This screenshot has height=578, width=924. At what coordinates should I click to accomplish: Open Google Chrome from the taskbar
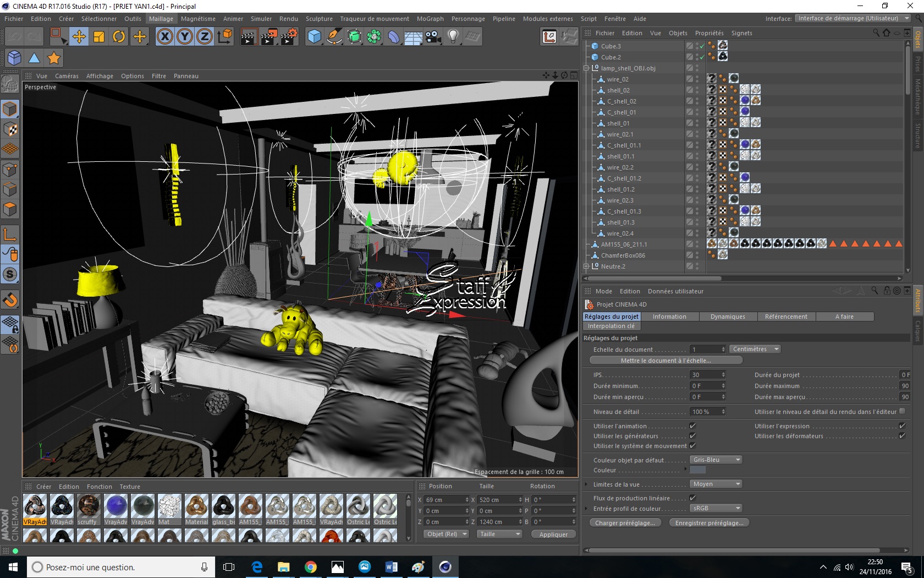click(310, 567)
